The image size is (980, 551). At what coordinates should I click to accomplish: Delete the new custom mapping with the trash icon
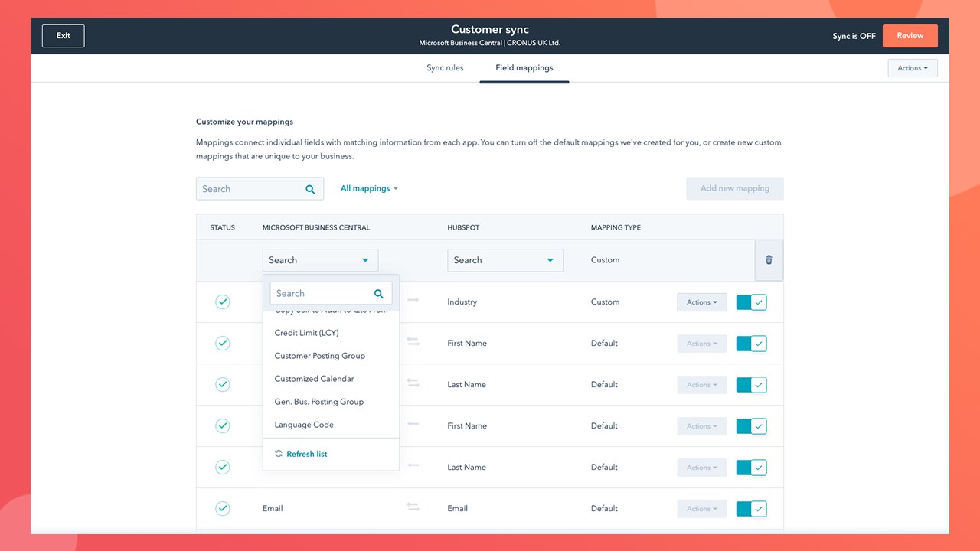[769, 260]
